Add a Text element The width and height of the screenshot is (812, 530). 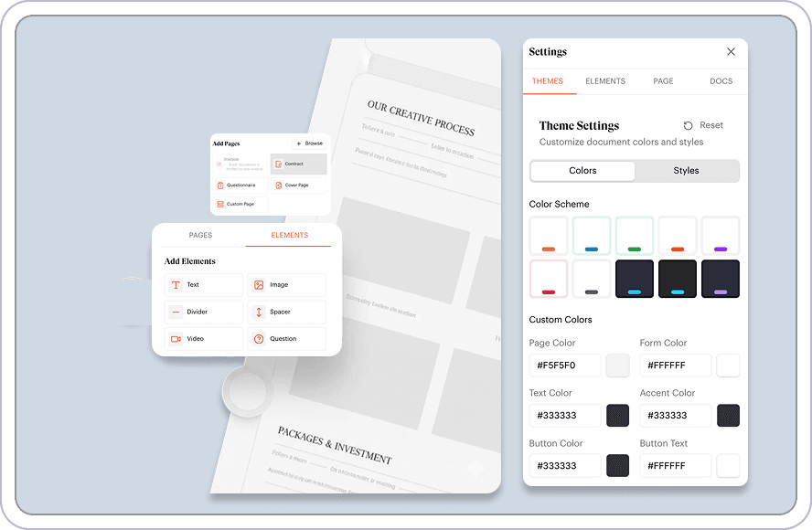[x=204, y=285]
